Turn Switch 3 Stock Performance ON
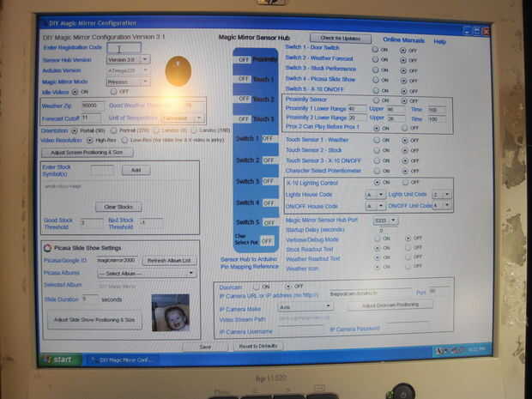The width and height of the screenshot is (532, 399). [x=375, y=70]
